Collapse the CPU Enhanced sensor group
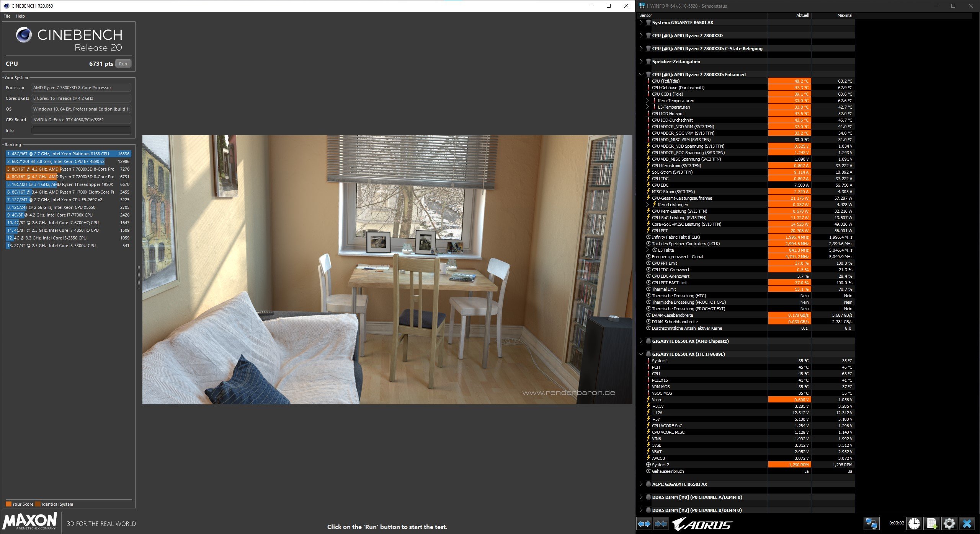This screenshot has width=980, height=534. pos(641,74)
